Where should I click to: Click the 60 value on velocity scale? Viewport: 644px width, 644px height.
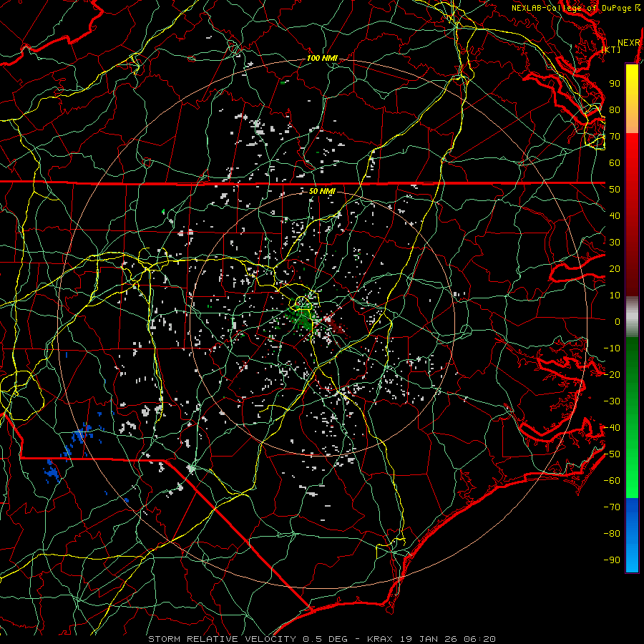(615, 163)
